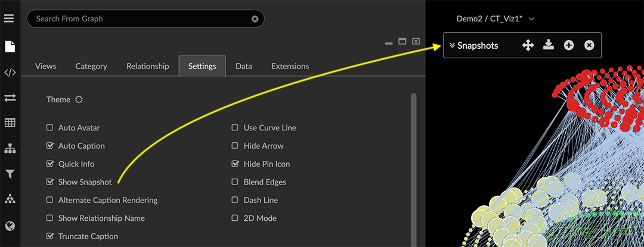Image resolution: width=644 pixels, height=247 pixels.
Task: Open the Demo2 / CT_Viz1 dropdown
Action: pos(495,18)
